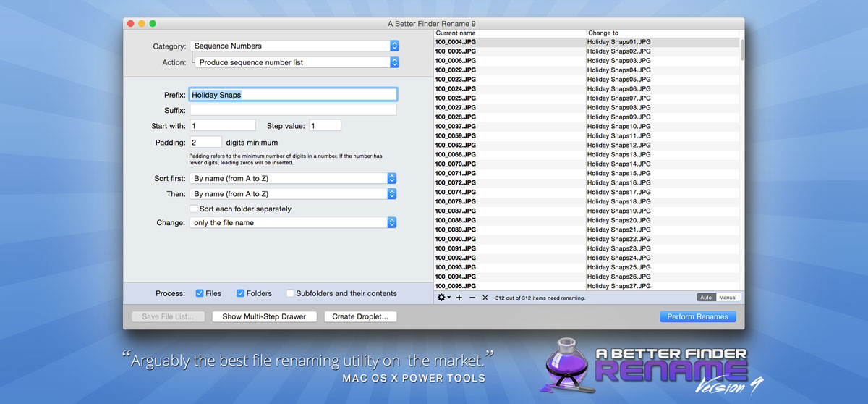868x404 pixels.
Task: Enable Subfolders and their contents checkbox
Action: tap(290, 293)
